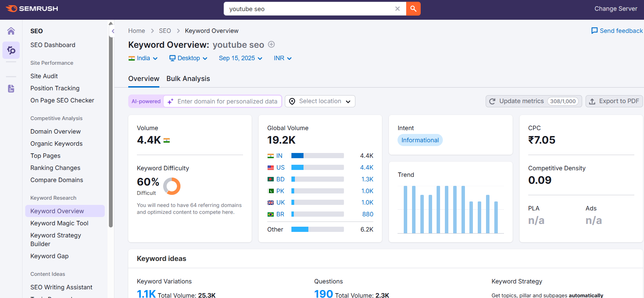The image size is (644, 298).
Task: Click the AI sparkle icon in domain field
Action: tap(170, 101)
